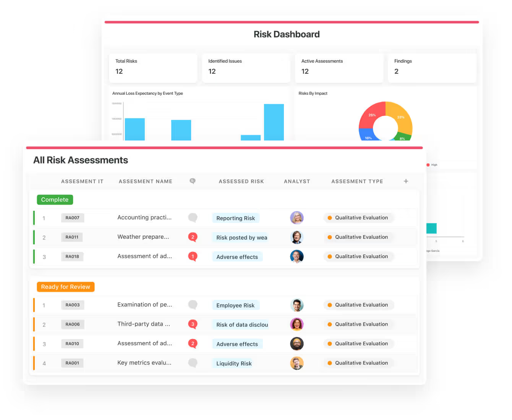The height and width of the screenshot is (420, 512).
Task: Open the comment bubble on RA018 row
Action: 193,256
